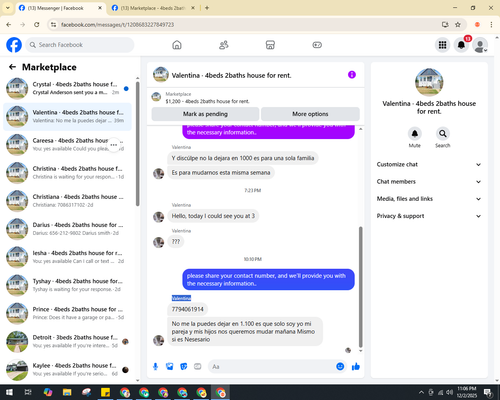This screenshot has height=400, width=500.
Task: Click scroll down arrow in conversation
Action: point(360,351)
